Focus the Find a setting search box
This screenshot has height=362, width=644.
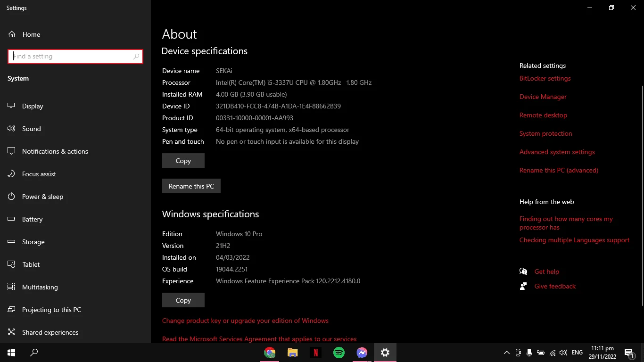click(x=75, y=57)
